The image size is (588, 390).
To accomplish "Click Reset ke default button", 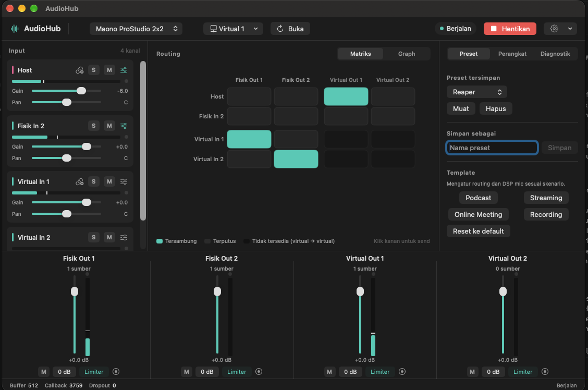I will point(478,231).
